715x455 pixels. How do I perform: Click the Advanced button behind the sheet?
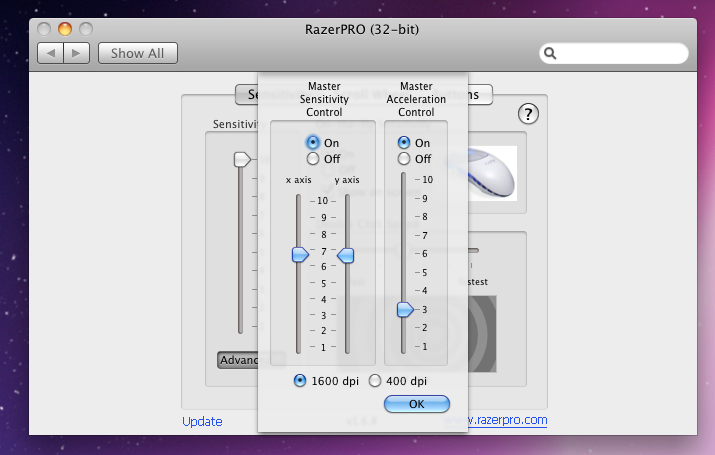[x=238, y=360]
